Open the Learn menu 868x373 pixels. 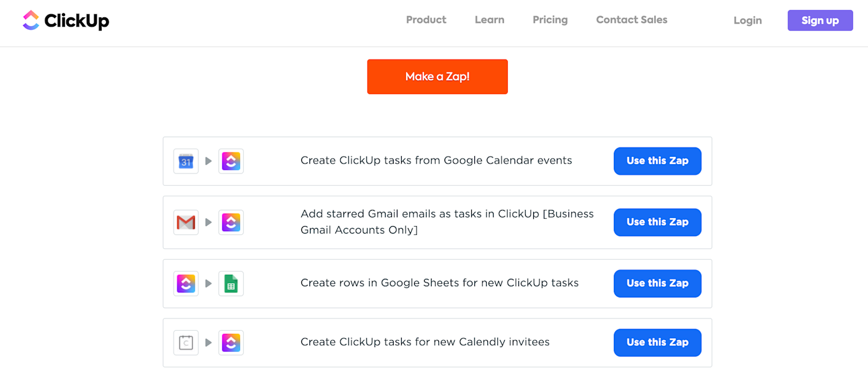(x=489, y=20)
